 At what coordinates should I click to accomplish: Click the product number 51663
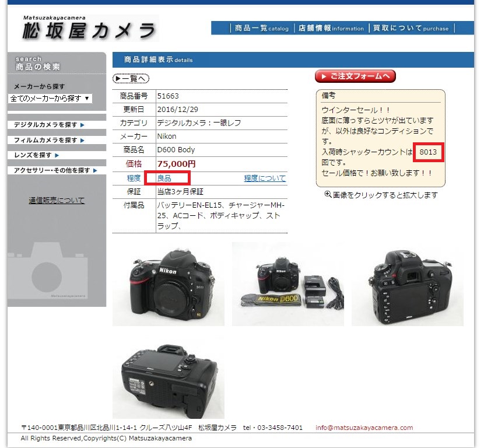click(x=168, y=96)
